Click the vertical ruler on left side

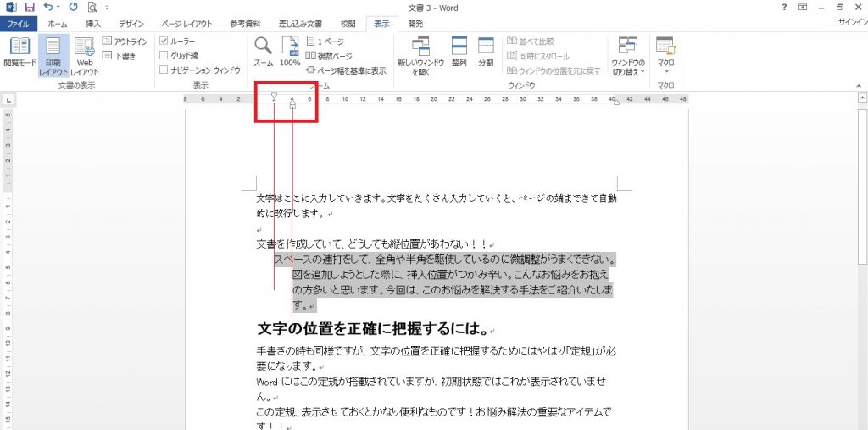tap(8, 269)
